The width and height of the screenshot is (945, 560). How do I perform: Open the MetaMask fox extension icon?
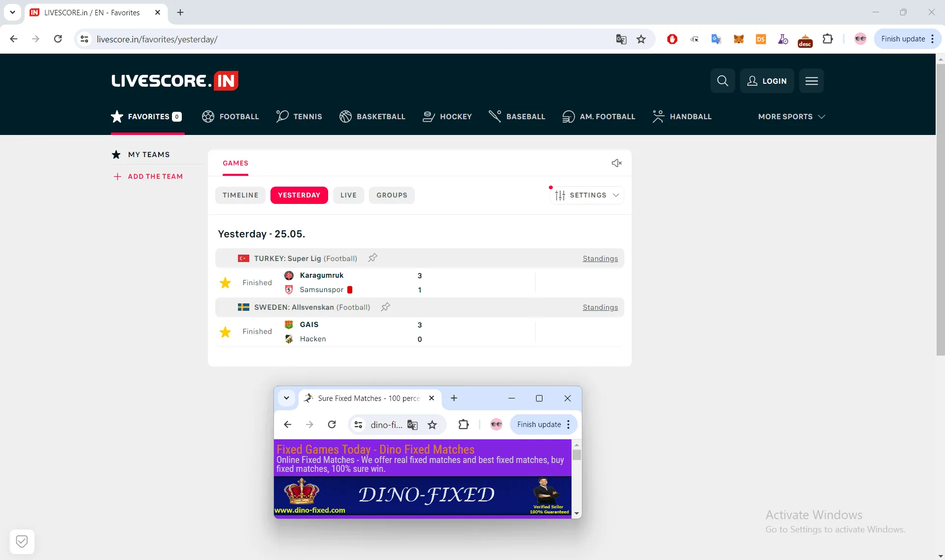click(x=738, y=39)
